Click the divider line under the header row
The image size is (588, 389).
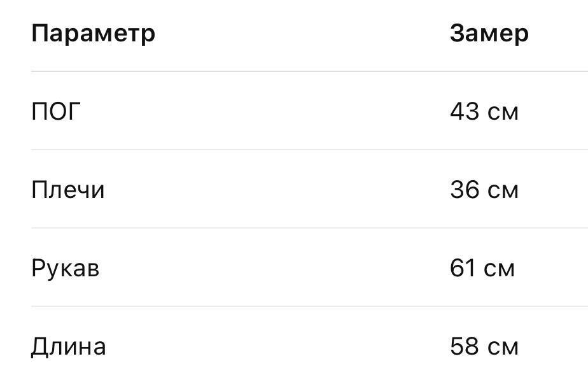tap(309, 71)
